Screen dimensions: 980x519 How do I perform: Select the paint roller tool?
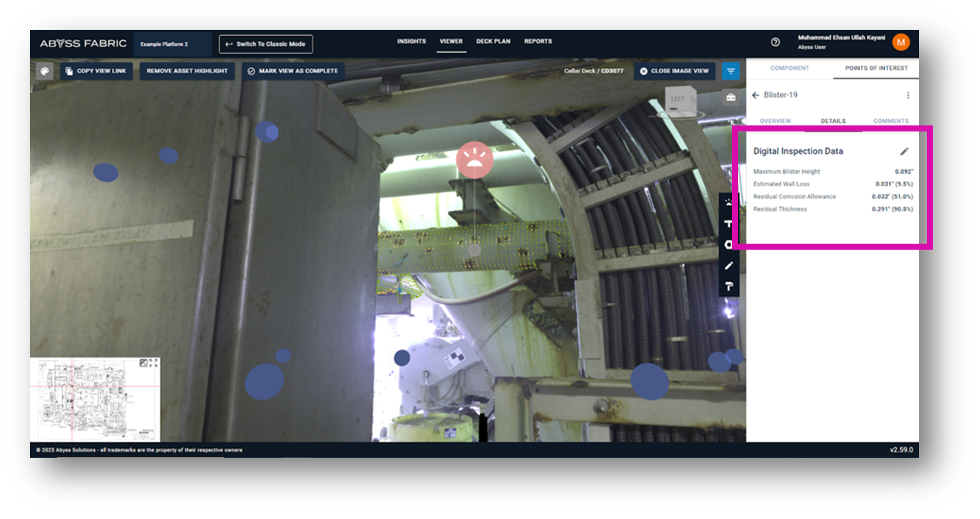(729, 287)
